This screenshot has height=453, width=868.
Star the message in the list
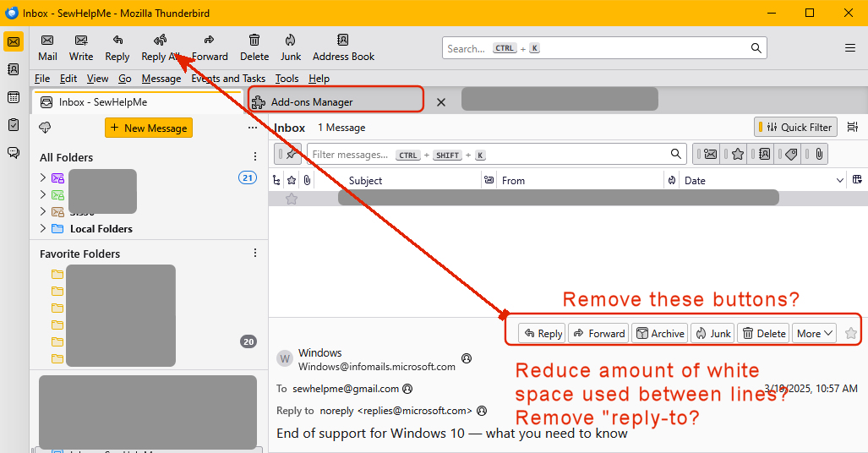pos(292,199)
